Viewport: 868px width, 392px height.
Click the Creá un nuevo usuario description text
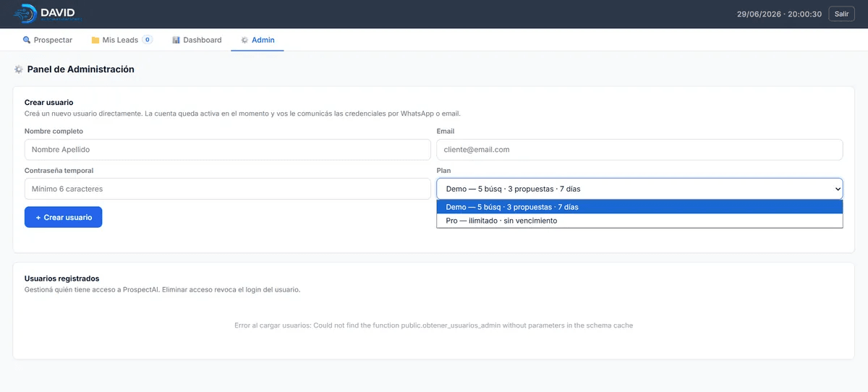tap(242, 114)
